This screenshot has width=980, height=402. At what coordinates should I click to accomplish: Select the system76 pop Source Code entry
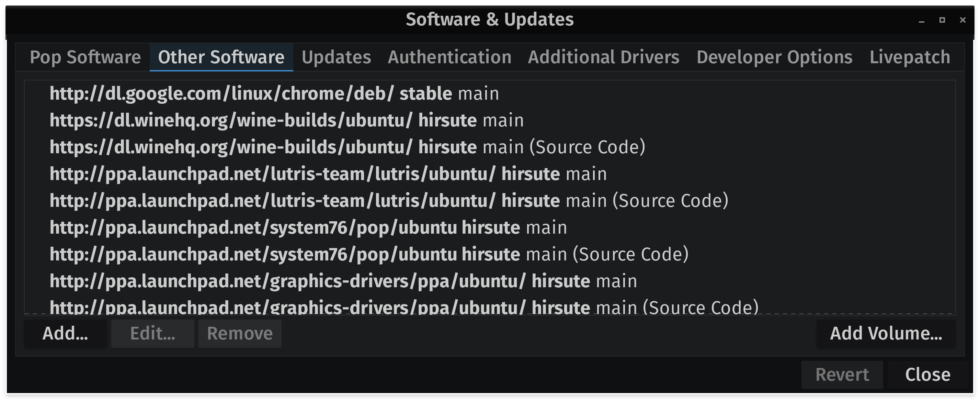(490, 254)
